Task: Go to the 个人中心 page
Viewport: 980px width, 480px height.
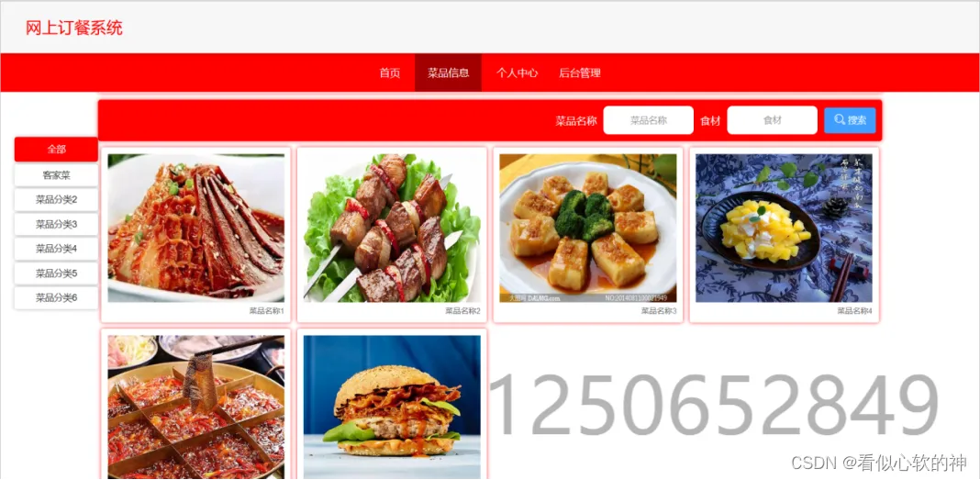Action: [517, 73]
